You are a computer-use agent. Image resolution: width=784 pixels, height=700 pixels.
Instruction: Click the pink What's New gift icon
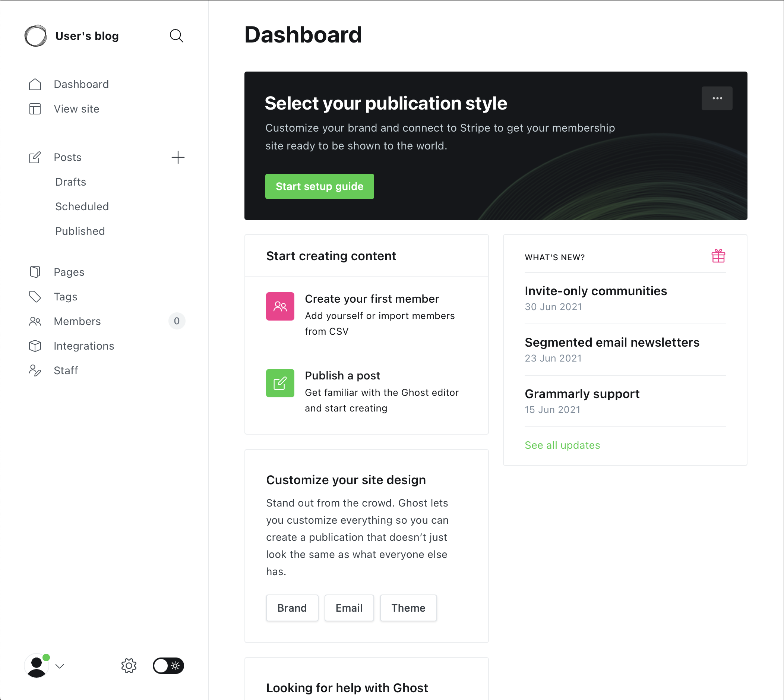click(718, 256)
